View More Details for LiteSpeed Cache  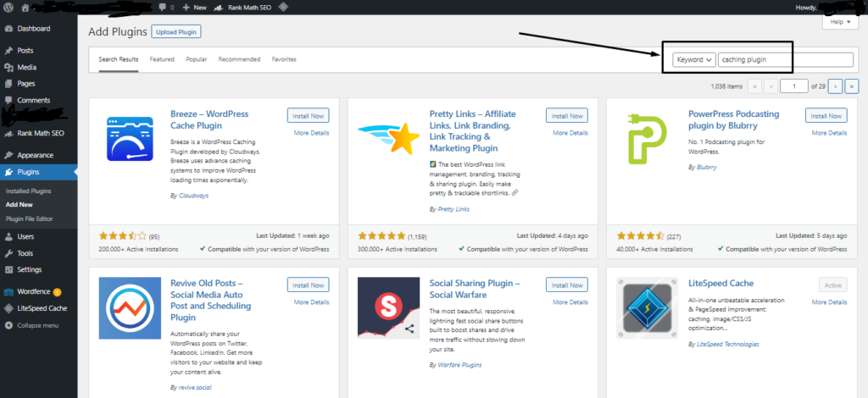pyautogui.click(x=829, y=302)
